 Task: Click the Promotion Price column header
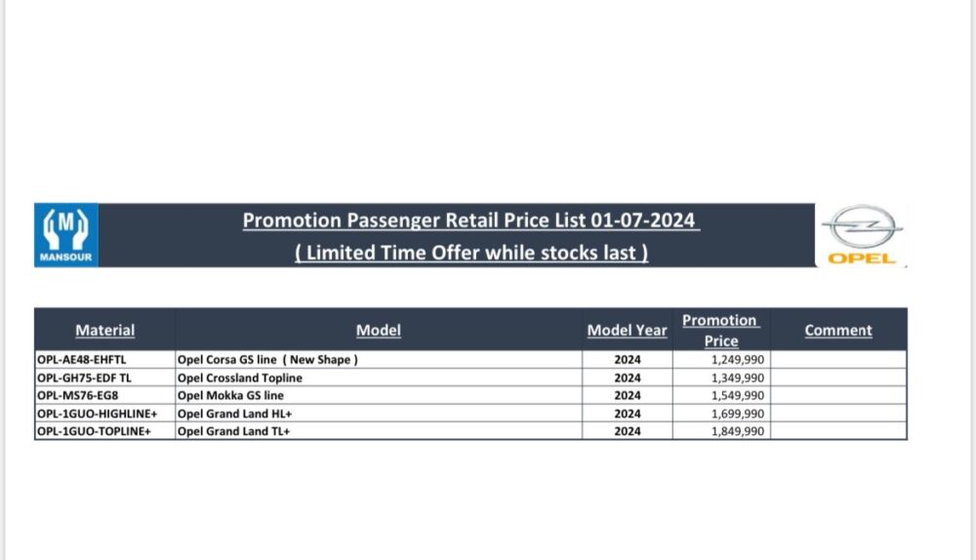pyautogui.click(x=721, y=330)
